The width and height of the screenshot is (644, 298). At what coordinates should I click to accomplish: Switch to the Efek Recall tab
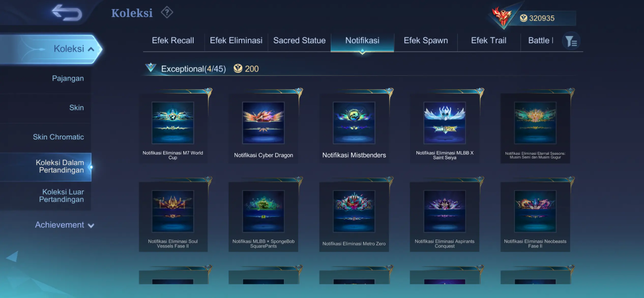click(173, 40)
